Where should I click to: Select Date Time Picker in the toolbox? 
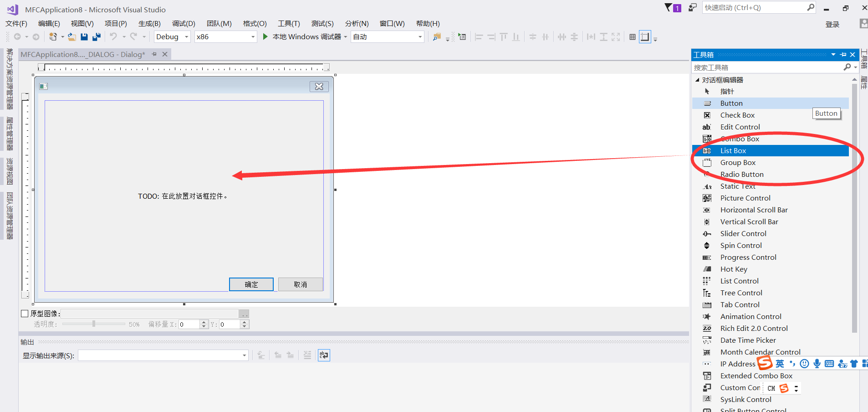[771, 340]
